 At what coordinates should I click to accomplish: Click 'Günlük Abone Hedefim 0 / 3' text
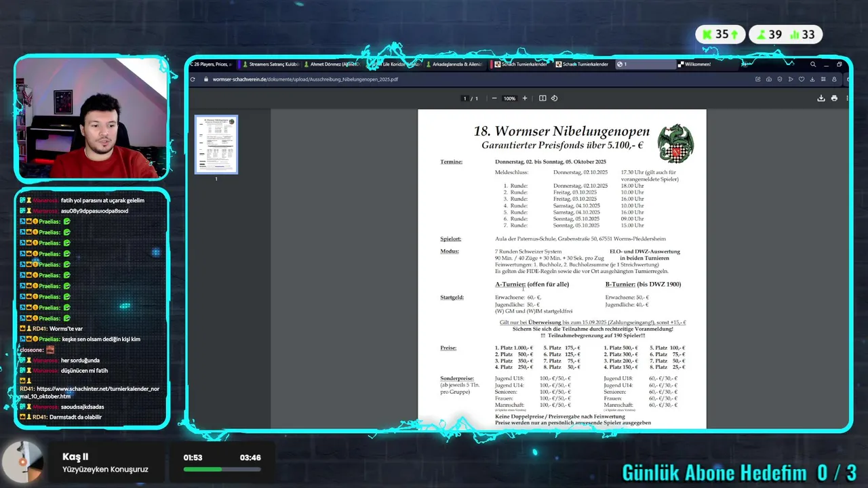739,472
